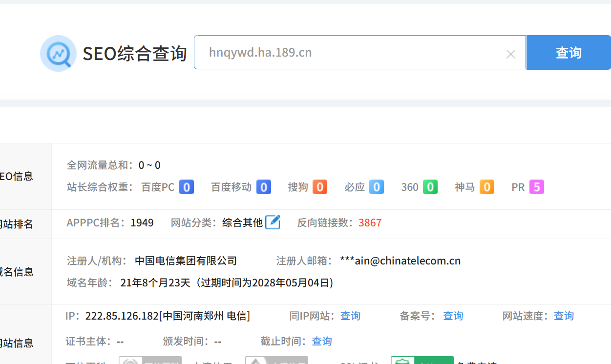This screenshot has width=611, height=364.
Task: Click the blue 查询 search button
Action: click(568, 53)
